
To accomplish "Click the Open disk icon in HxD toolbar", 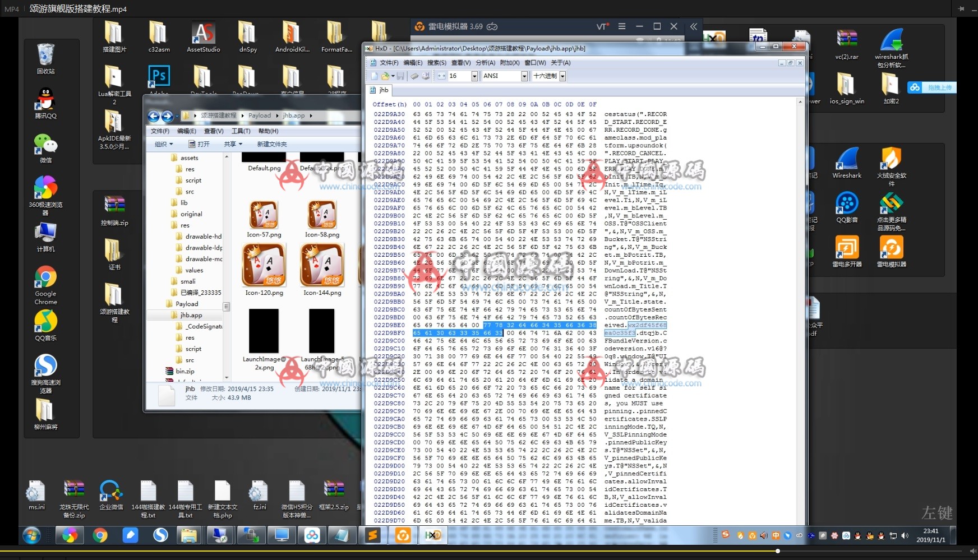I will pos(425,76).
